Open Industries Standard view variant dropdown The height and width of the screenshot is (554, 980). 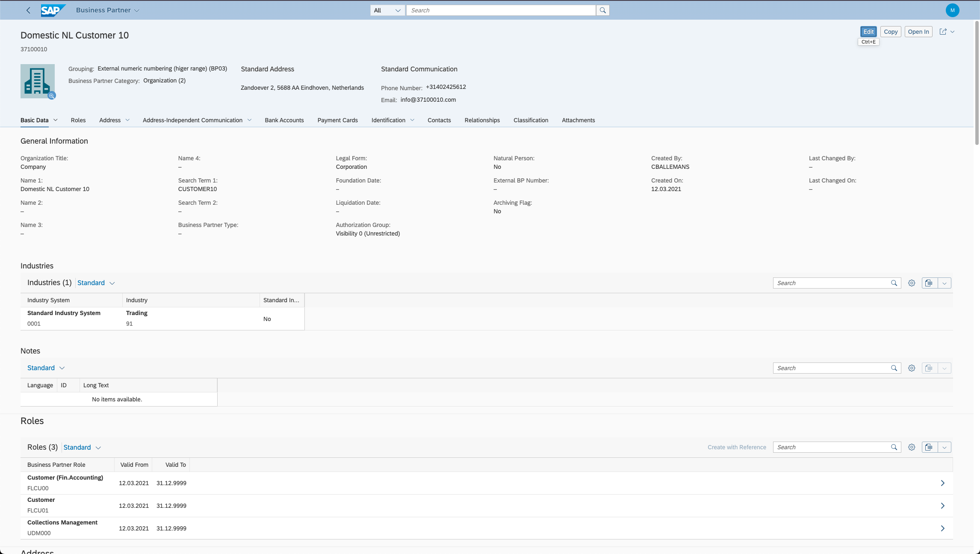click(96, 283)
